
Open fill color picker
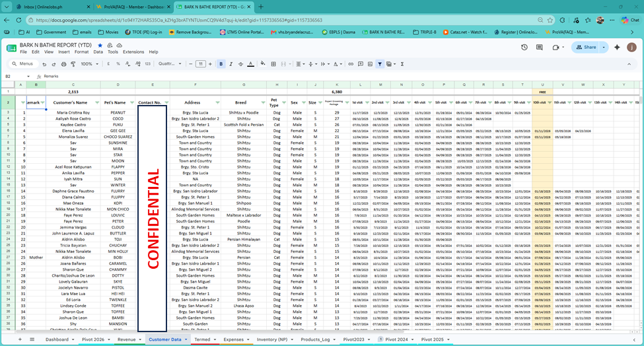[263, 64]
